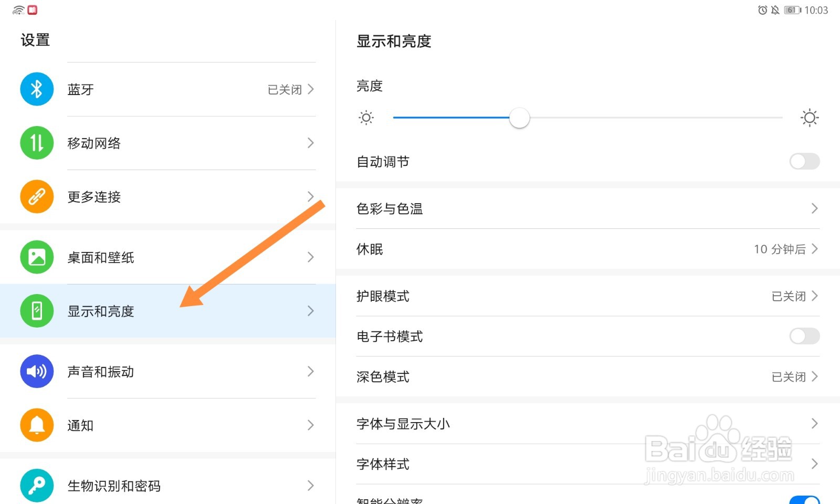Tap the orange Notifications bell icon
This screenshot has height=504, width=840.
coord(37,425)
